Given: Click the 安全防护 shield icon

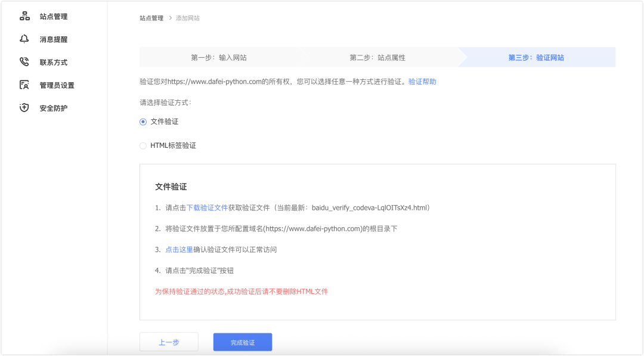Looking at the screenshot, I should click(x=24, y=108).
